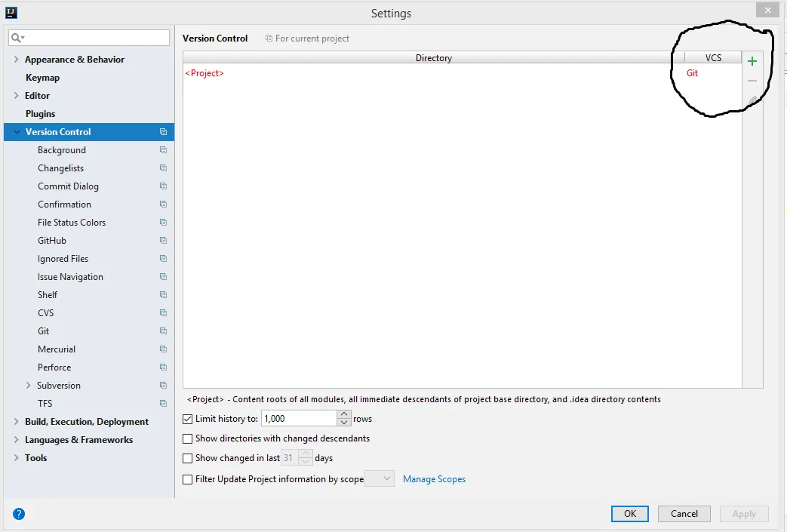
Task: Uncheck the Limit history to checkbox
Action: [188, 419]
